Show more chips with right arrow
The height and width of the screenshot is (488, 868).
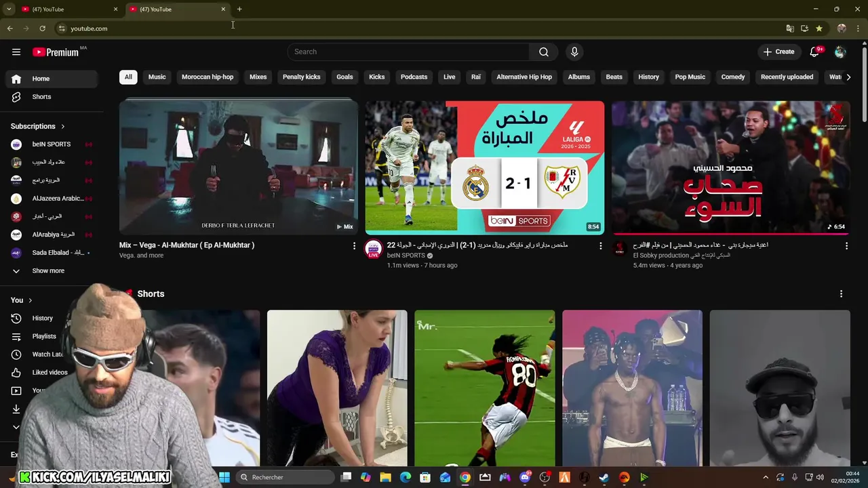pos(848,77)
